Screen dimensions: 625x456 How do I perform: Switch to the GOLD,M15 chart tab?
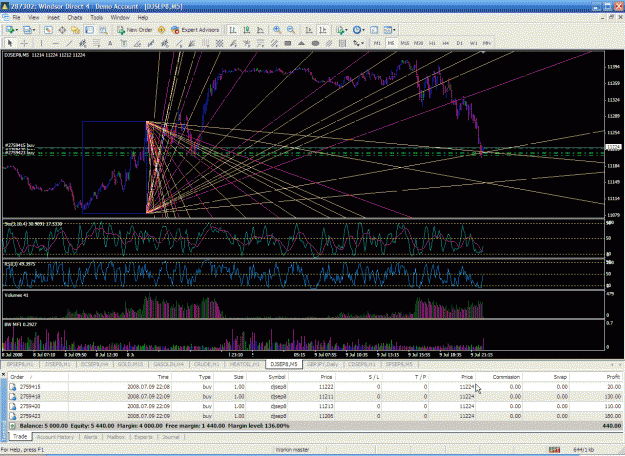[130, 364]
